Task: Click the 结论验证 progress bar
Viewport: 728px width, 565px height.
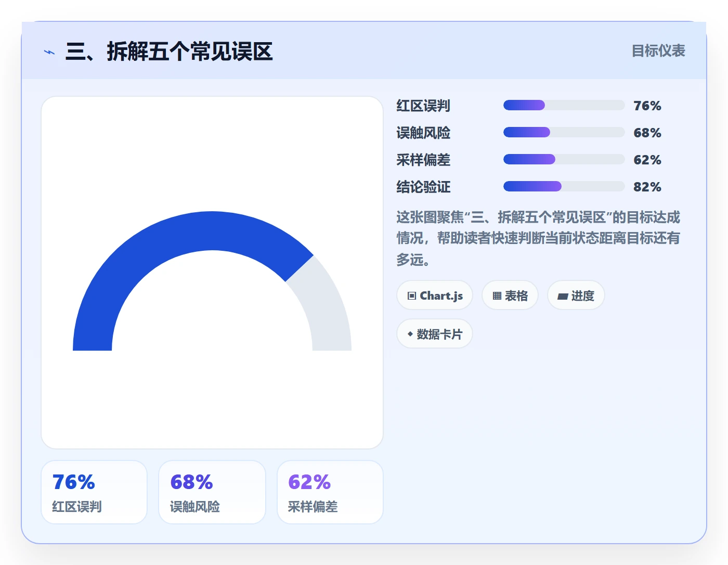Action: (x=564, y=186)
